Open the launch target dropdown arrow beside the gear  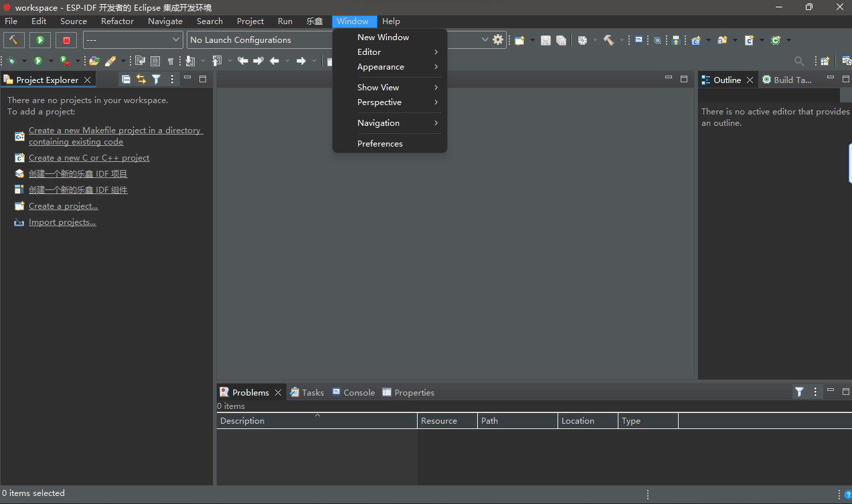point(485,40)
